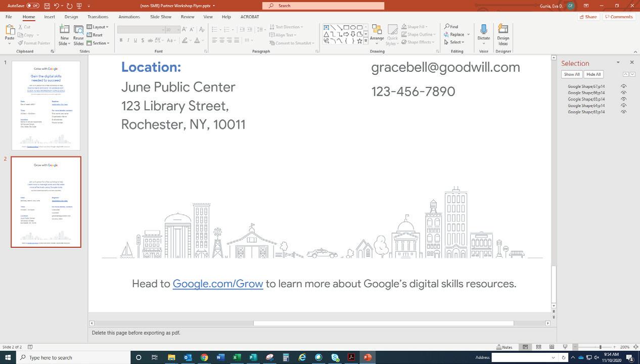Open the Select dropdown in Editing

coord(454,42)
